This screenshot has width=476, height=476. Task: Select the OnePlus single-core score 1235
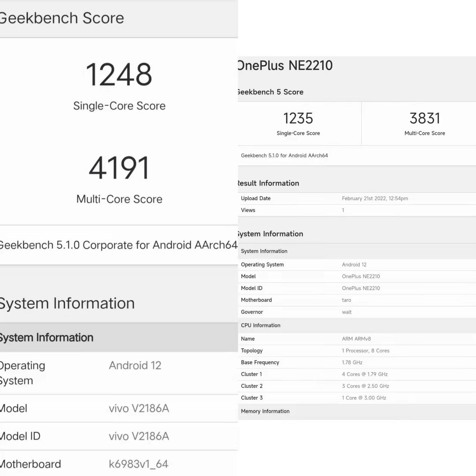click(x=298, y=118)
